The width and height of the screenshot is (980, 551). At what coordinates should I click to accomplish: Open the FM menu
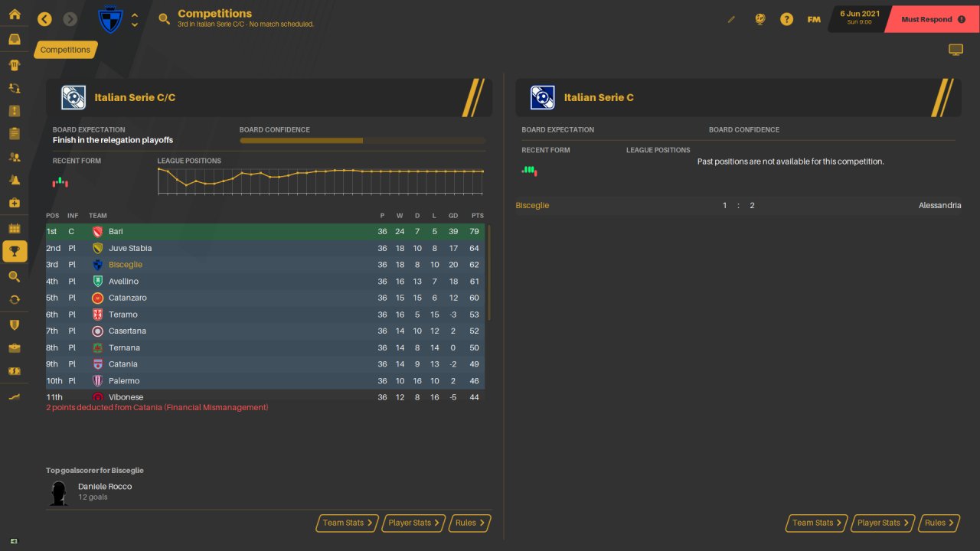click(x=814, y=19)
